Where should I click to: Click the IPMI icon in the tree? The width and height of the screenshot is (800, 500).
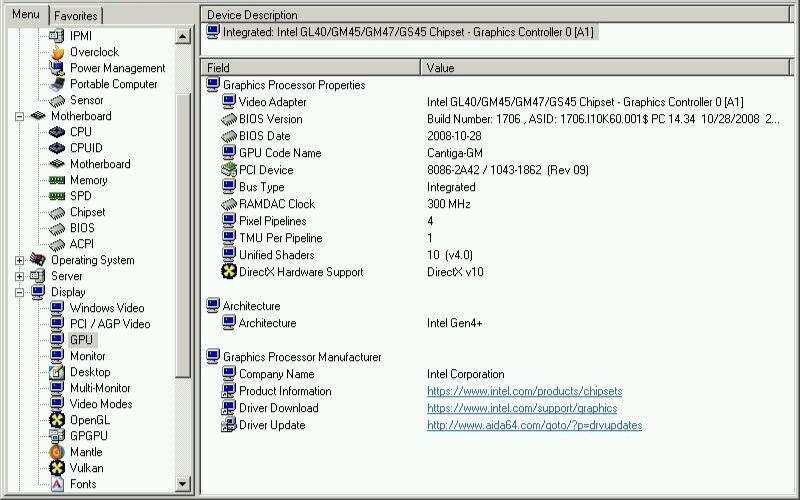click(57, 36)
